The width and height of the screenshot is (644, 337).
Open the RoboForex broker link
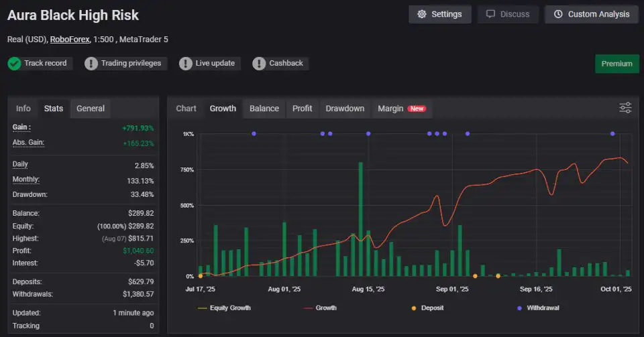[70, 40]
